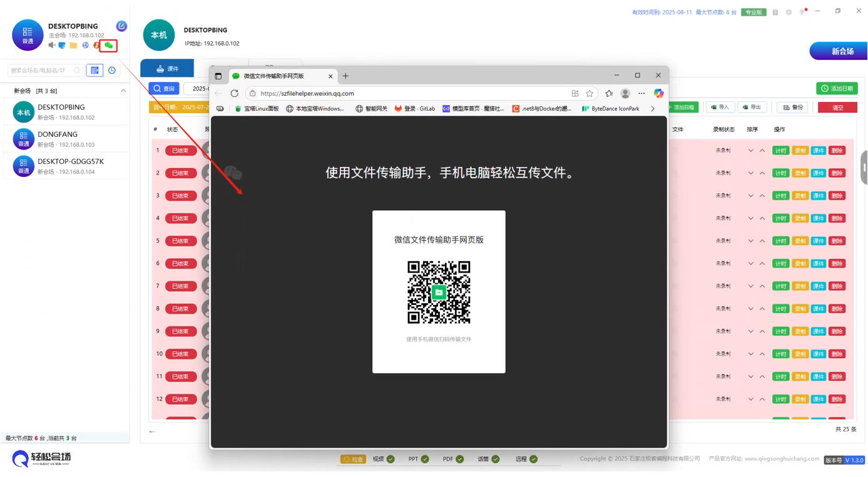The height and width of the screenshot is (477, 868).
Task: Open the blue screen-share monitor icon
Action: 62,45
